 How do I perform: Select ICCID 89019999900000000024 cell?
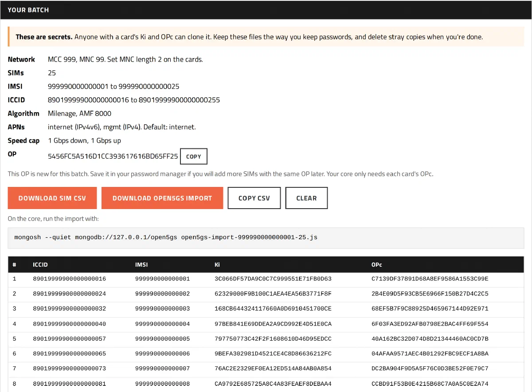(x=69, y=294)
